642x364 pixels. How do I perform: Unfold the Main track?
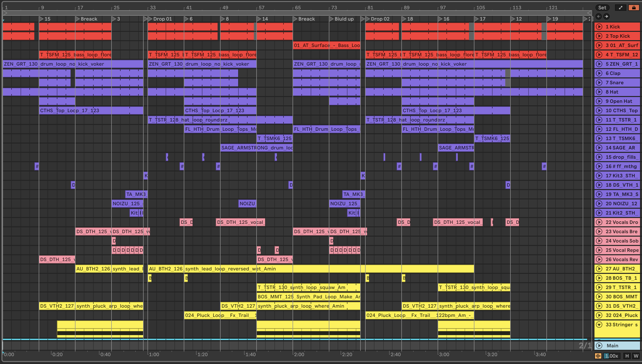click(x=599, y=345)
